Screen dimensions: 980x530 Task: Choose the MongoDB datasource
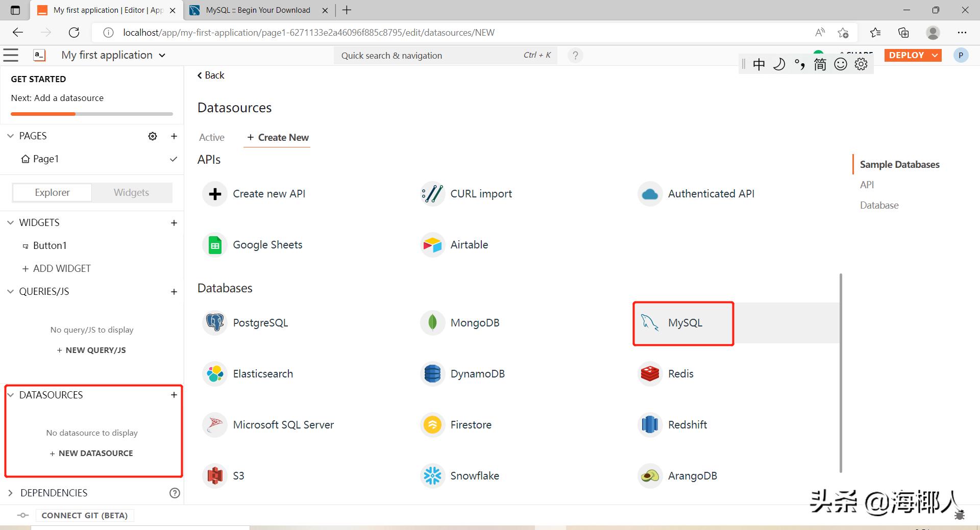(474, 322)
